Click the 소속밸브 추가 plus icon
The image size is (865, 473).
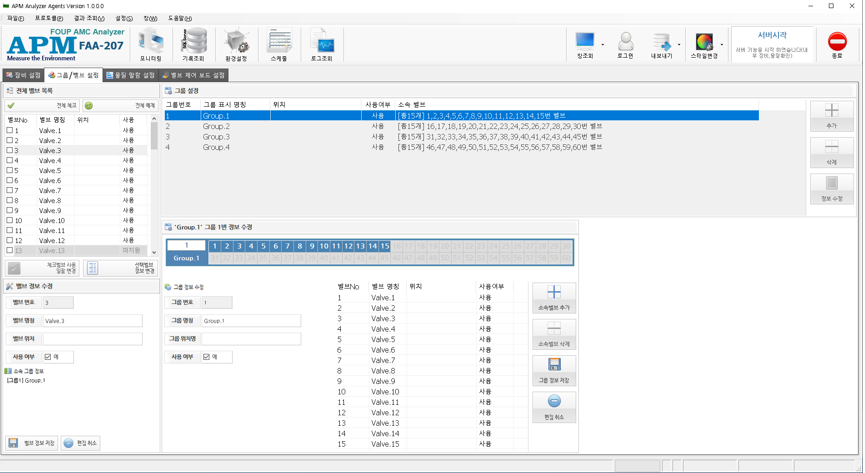[x=554, y=297]
